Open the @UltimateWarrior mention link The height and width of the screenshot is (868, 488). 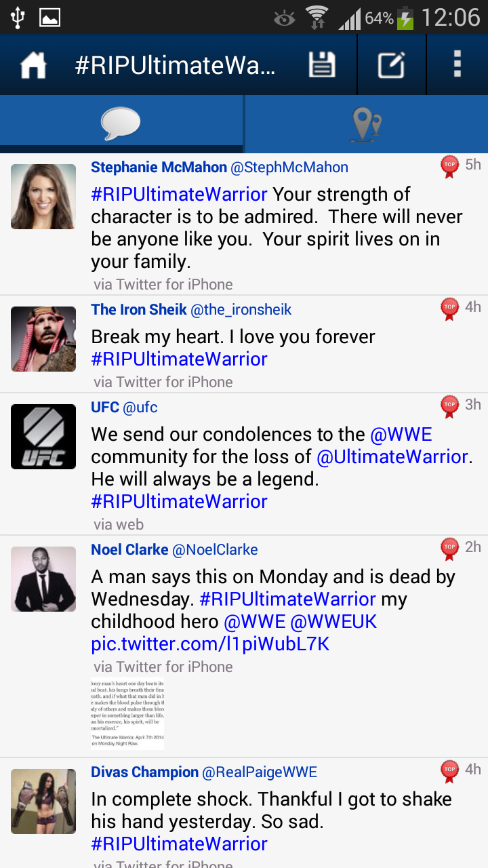tap(392, 456)
